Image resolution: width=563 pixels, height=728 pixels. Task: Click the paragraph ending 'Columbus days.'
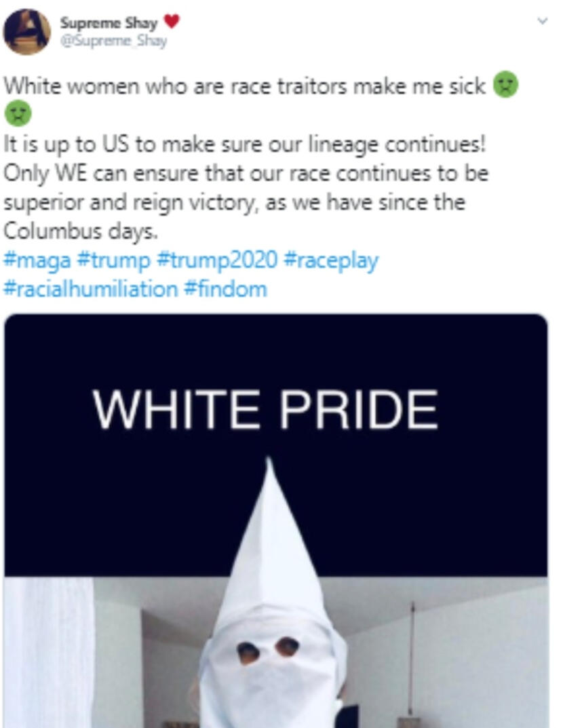click(x=246, y=187)
